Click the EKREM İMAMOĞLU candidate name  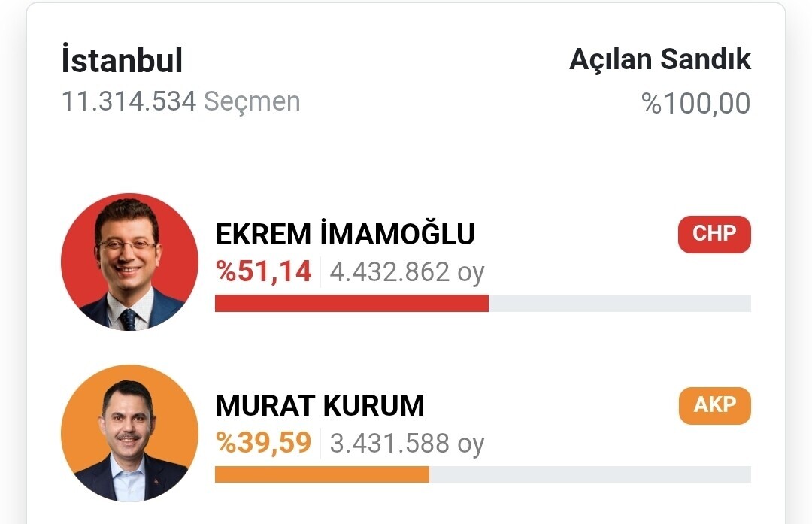[345, 235]
